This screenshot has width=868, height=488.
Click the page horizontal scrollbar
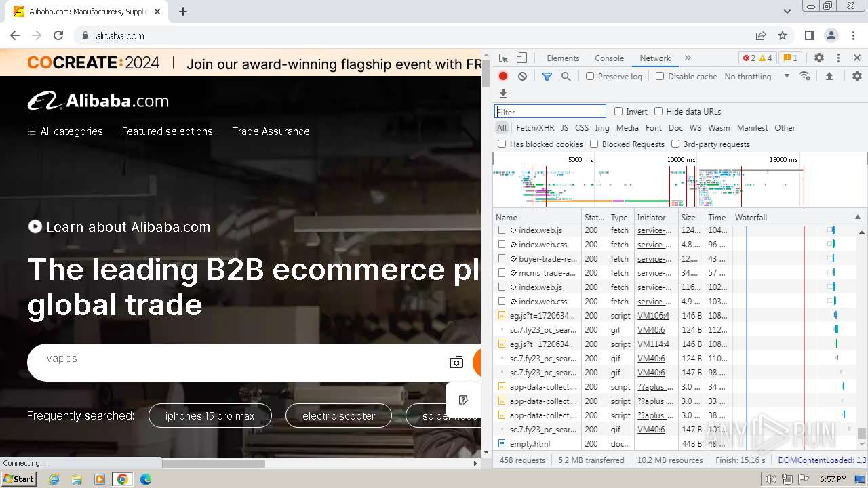click(214, 464)
